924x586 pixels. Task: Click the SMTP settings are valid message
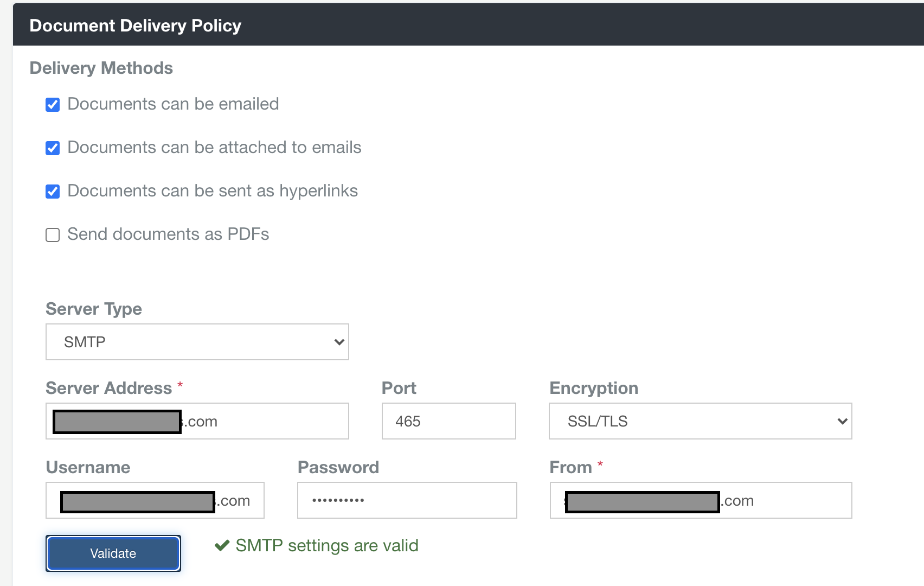pos(326,546)
